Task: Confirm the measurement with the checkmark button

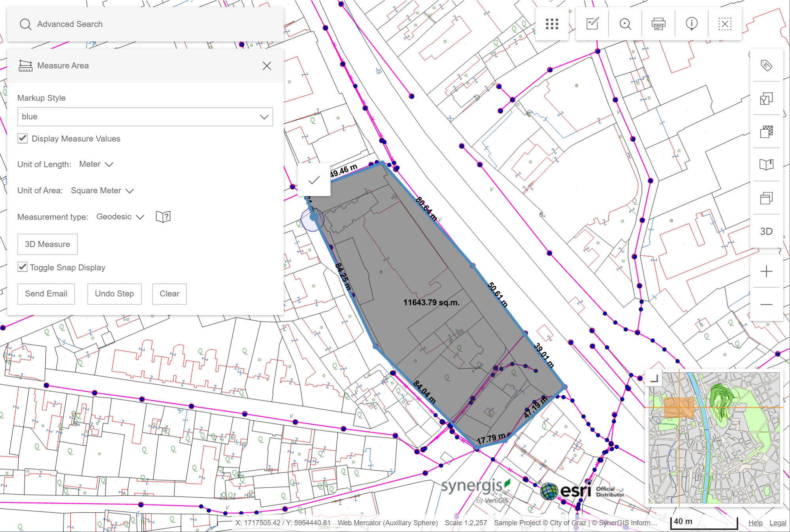Action: click(x=314, y=180)
